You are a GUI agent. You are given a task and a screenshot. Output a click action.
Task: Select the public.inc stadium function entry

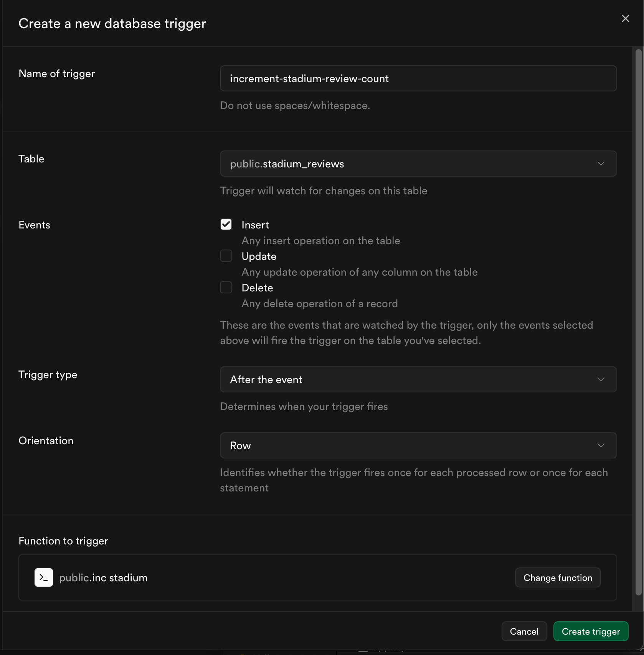pos(103,577)
